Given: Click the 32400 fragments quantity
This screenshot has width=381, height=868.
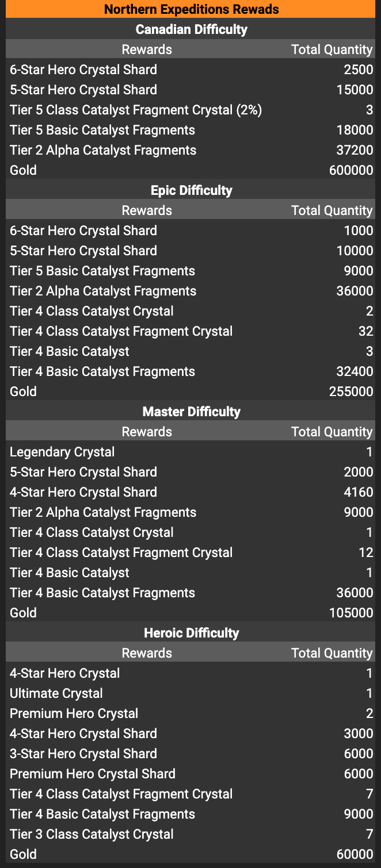Looking at the screenshot, I should click(x=355, y=371).
